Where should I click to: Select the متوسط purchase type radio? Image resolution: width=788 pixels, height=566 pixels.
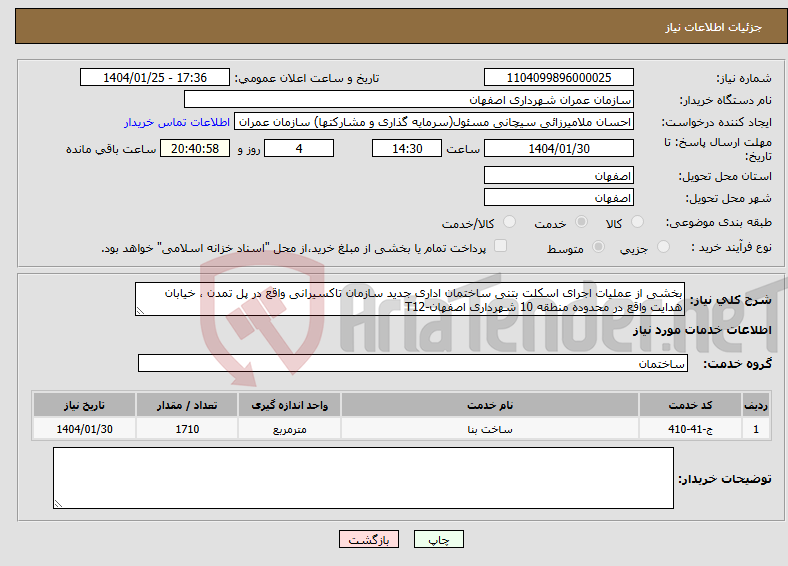point(599,246)
